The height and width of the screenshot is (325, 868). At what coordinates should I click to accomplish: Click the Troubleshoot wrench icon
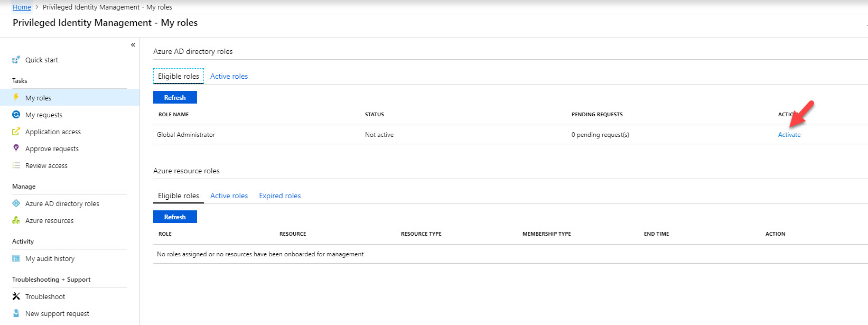tap(16, 296)
